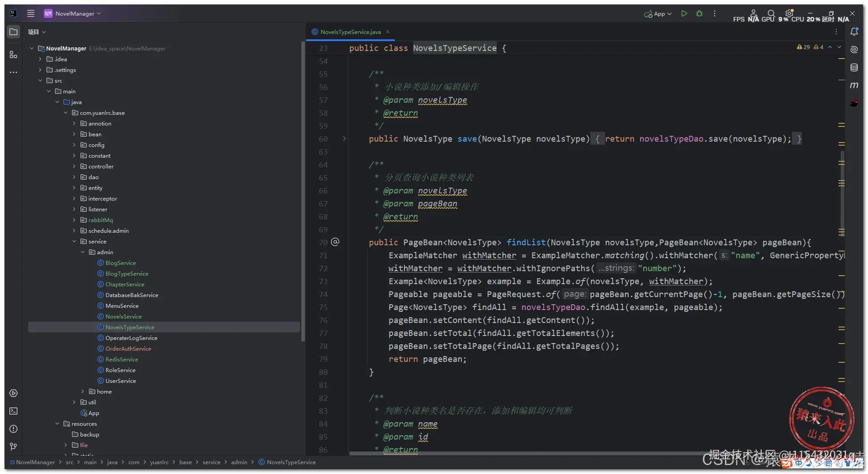The height and width of the screenshot is (474, 868).
Task: Jump to previous highlighted problem arrow
Action: 830,47
